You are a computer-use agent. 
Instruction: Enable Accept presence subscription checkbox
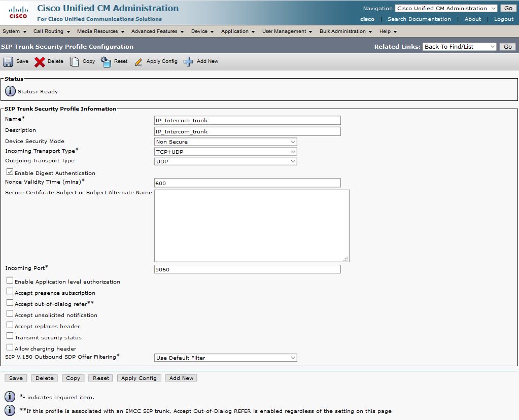(x=10, y=292)
